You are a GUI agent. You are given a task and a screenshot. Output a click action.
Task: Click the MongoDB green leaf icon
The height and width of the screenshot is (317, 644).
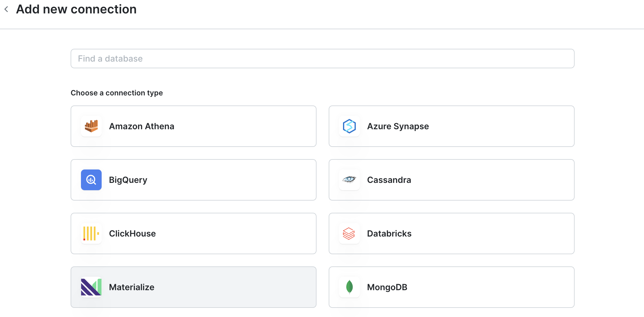coord(349,287)
